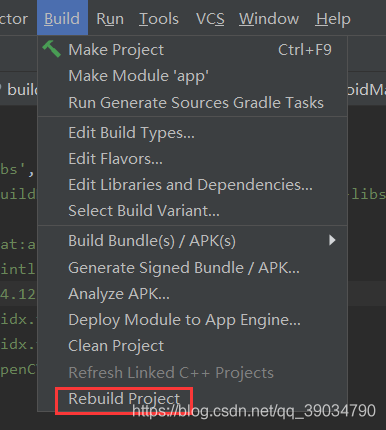Select Clean Project
The height and width of the screenshot is (430, 386).
tap(192, 346)
